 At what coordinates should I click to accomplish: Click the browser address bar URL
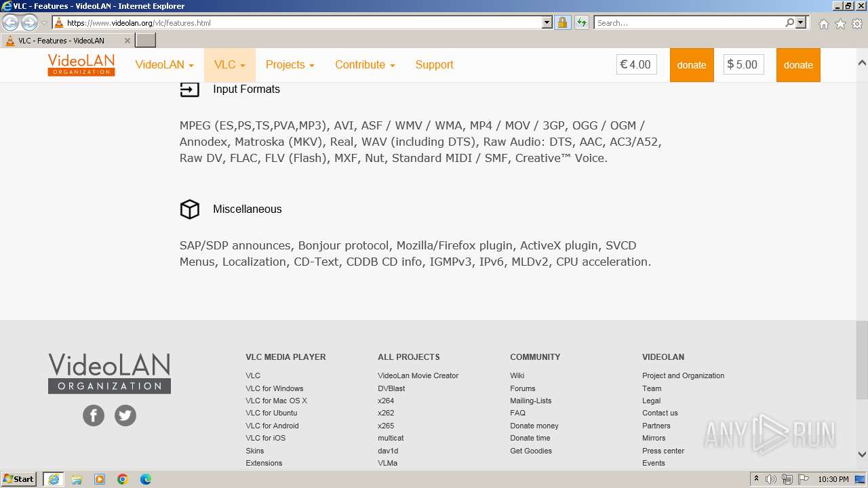302,22
